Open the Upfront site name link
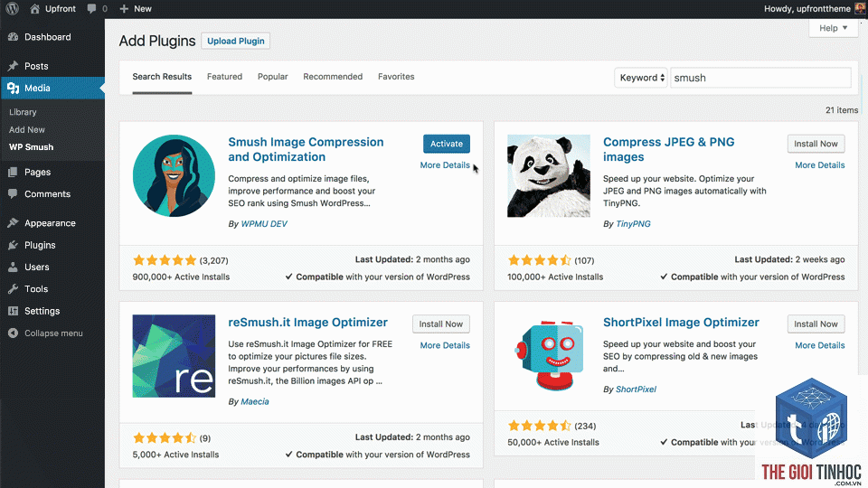 pos(61,9)
